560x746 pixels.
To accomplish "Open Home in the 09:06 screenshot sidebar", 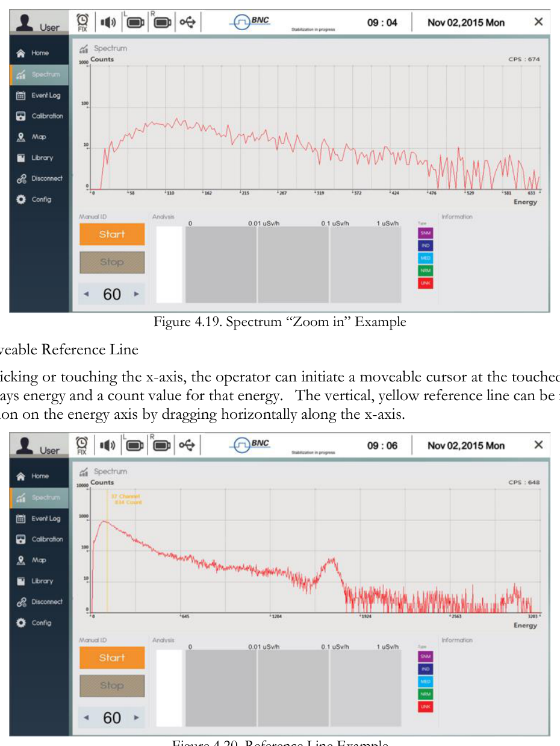I will tap(39, 476).
